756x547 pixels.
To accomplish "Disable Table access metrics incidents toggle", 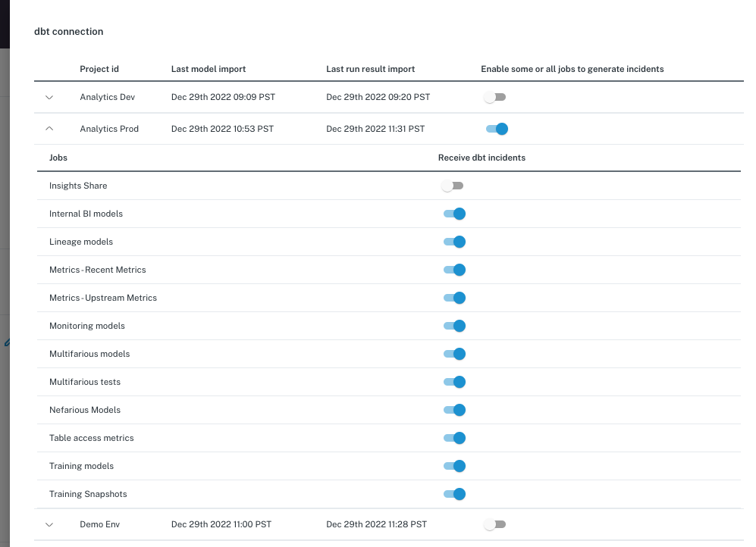I will pyautogui.click(x=454, y=438).
